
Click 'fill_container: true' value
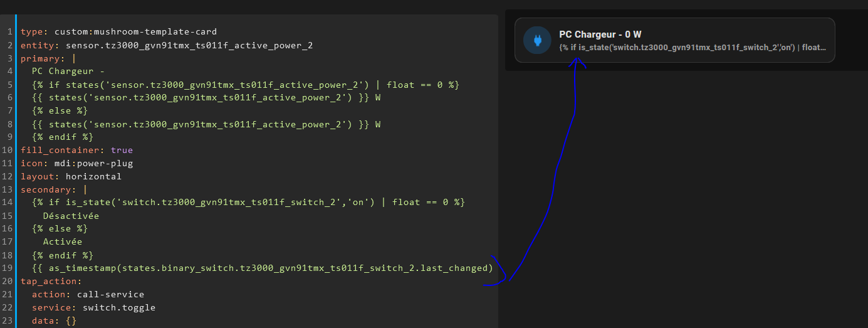click(x=122, y=150)
